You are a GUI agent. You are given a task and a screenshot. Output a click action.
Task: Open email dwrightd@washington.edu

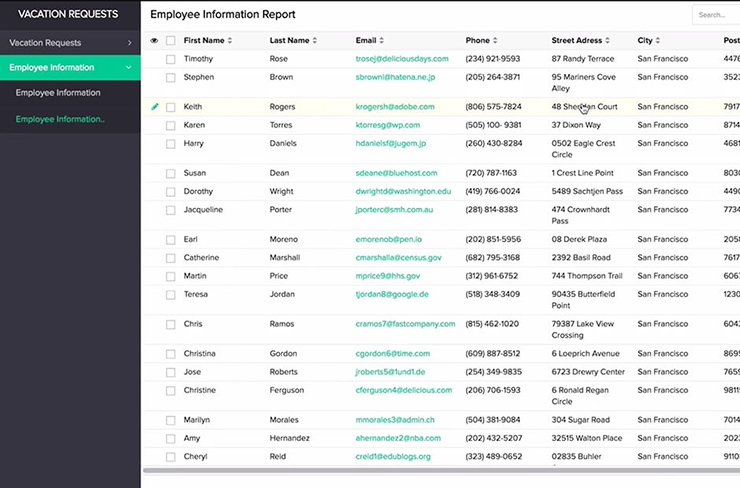pyautogui.click(x=404, y=192)
